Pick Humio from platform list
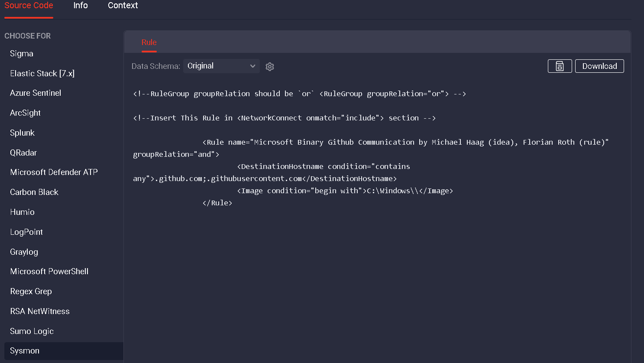The width and height of the screenshot is (644, 363). pyautogui.click(x=22, y=212)
